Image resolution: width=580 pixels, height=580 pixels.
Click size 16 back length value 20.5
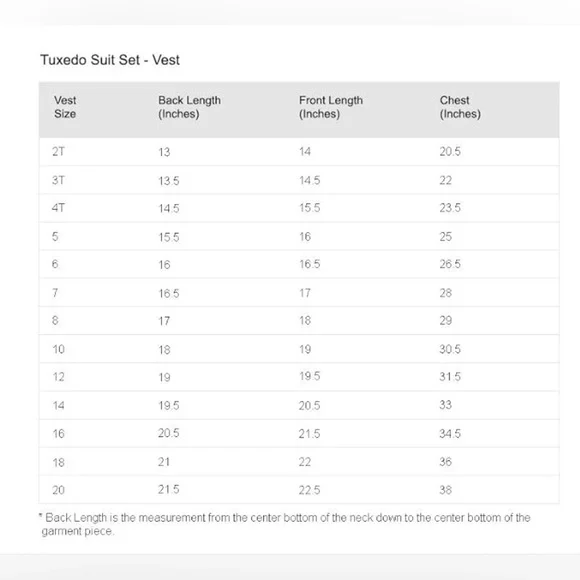[169, 433]
